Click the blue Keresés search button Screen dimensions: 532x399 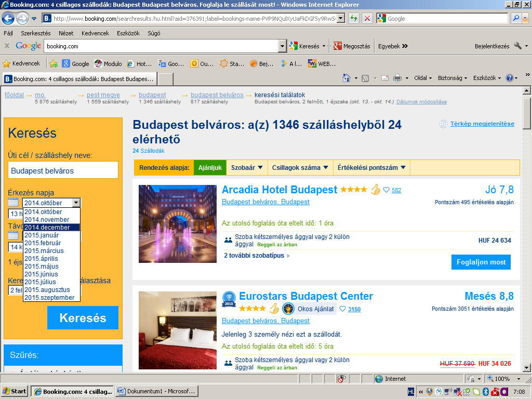coord(83,317)
